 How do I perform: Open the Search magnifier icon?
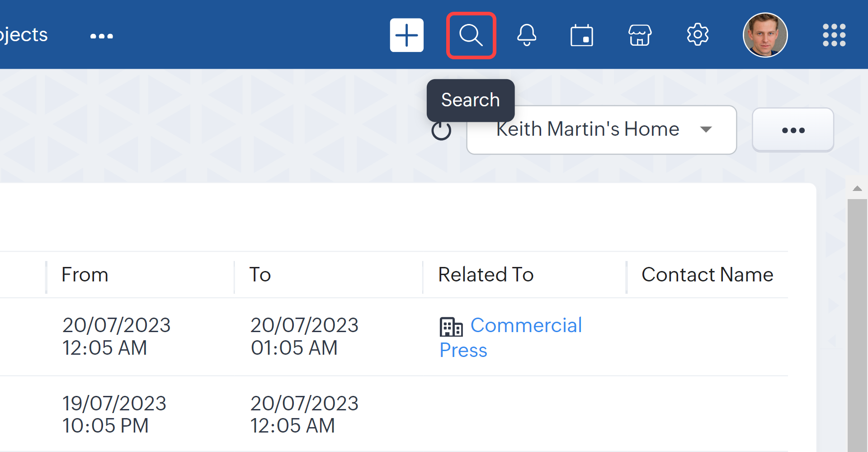click(x=471, y=35)
